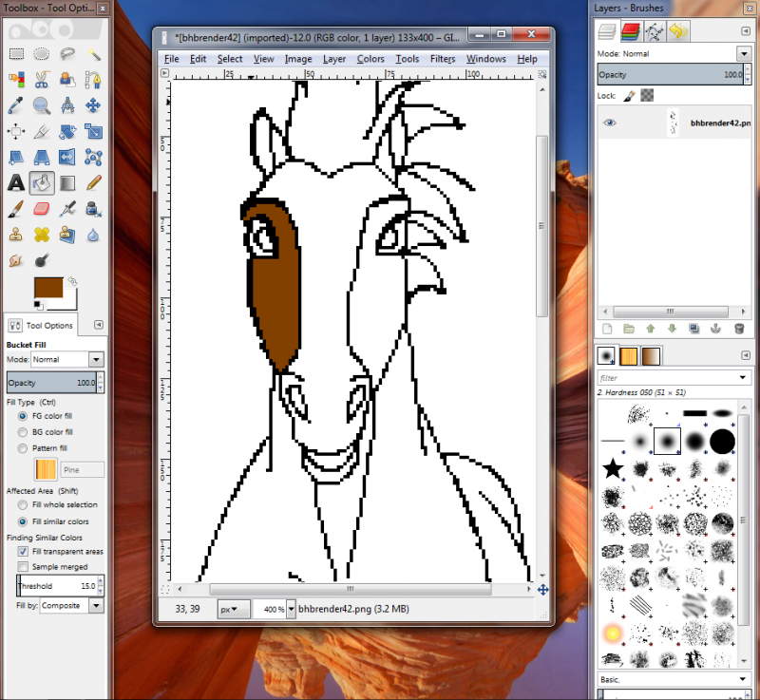Select the black star brush thumbnail
Image resolution: width=760 pixels, height=700 pixels.
point(613,468)
